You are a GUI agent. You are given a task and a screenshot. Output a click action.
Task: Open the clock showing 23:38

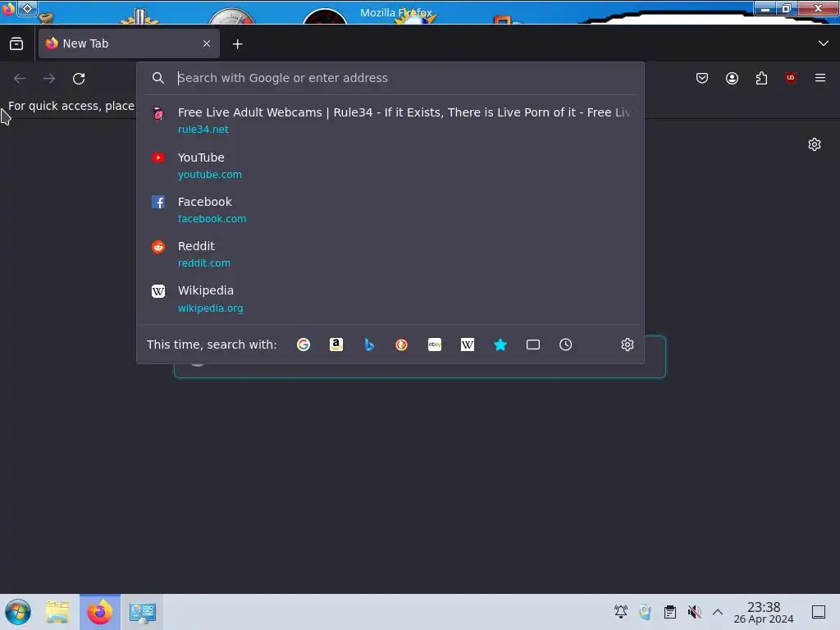[x=764, y=612]
